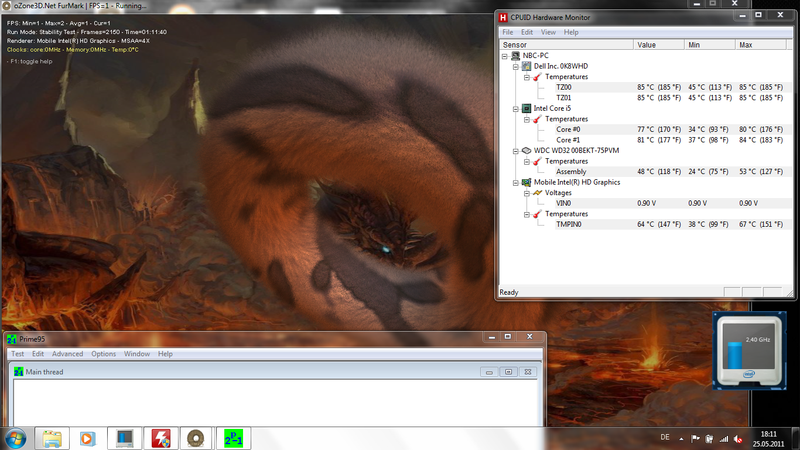Viewport: 800px width, 450px height.
Task: Collapse the Dell Inc. 0K8WHD node
Action: pos(516,66)
